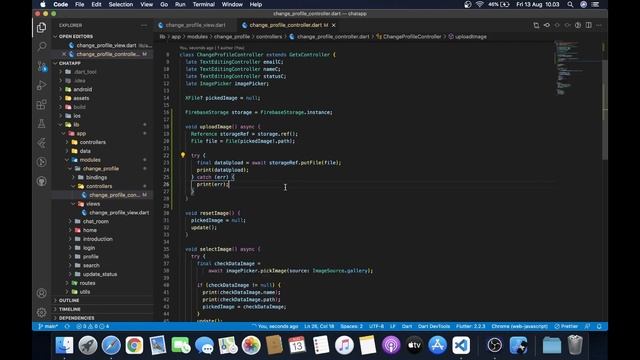This screenshot has height=360, width=640.
Task: Expand the assets folder
Action: [102, 98]
